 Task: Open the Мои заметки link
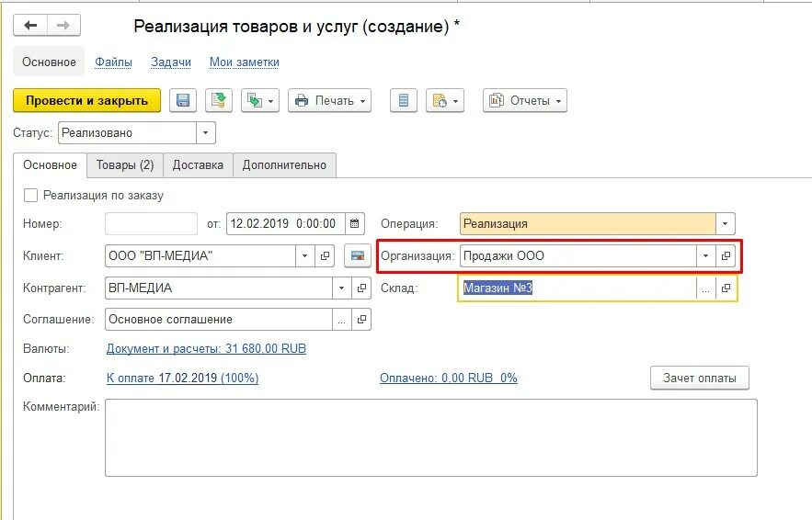(245, 62)
